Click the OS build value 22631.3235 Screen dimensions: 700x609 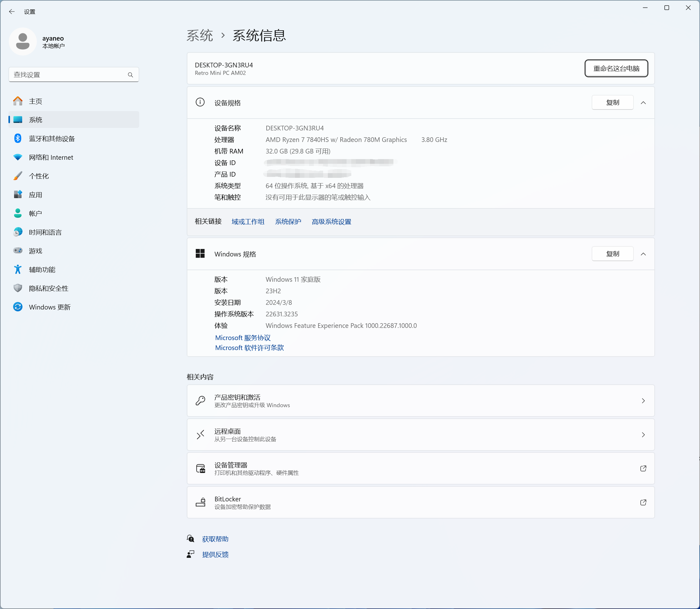pyautogui.click(x=282, y=314)
